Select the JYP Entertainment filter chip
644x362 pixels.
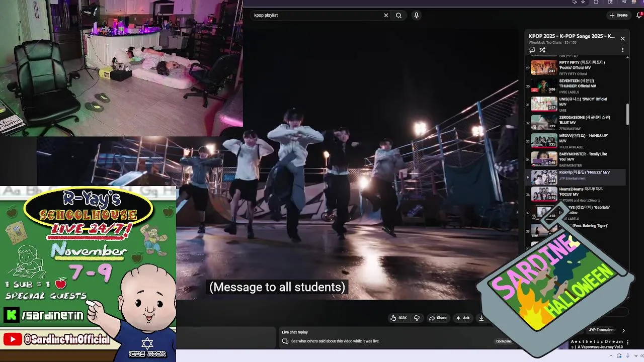[602, 330]
